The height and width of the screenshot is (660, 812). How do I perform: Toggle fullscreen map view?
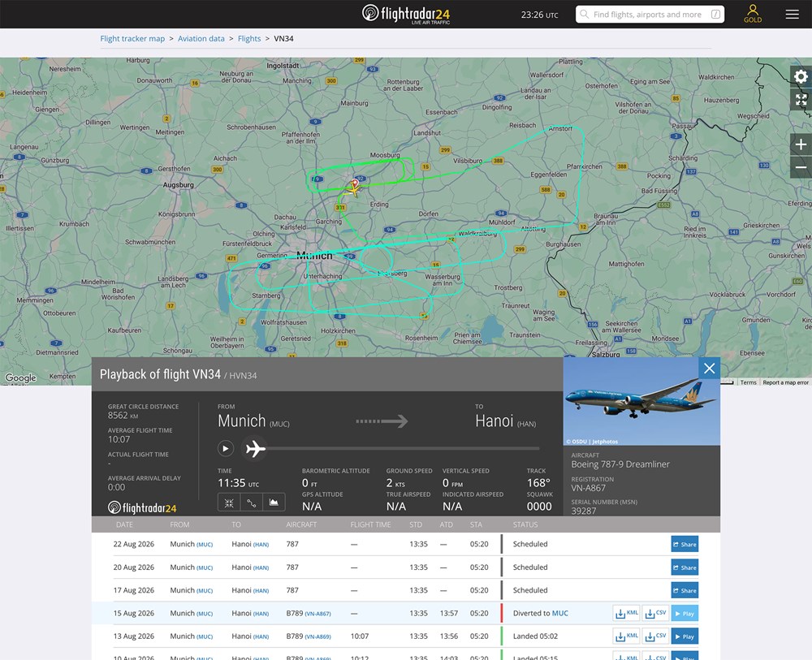(801, 100)
